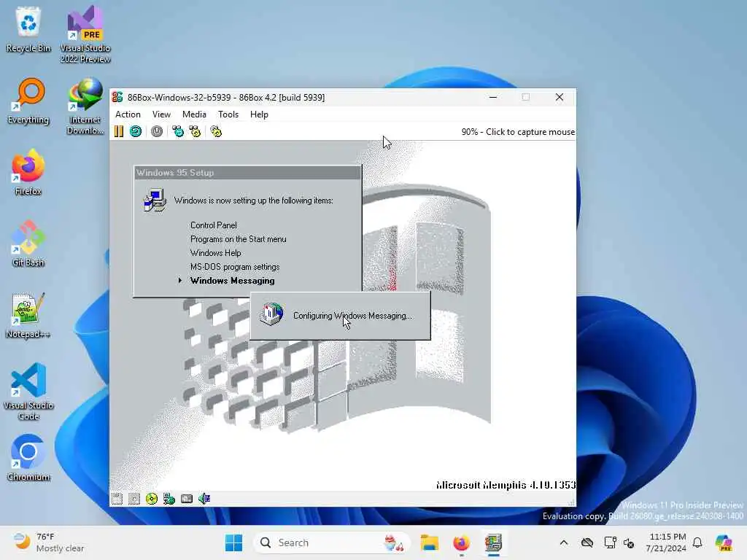The width and height of the screenshot is (747, 560).
Task: Click the setup computer icon in the dialog
Action: pos(155,200)
